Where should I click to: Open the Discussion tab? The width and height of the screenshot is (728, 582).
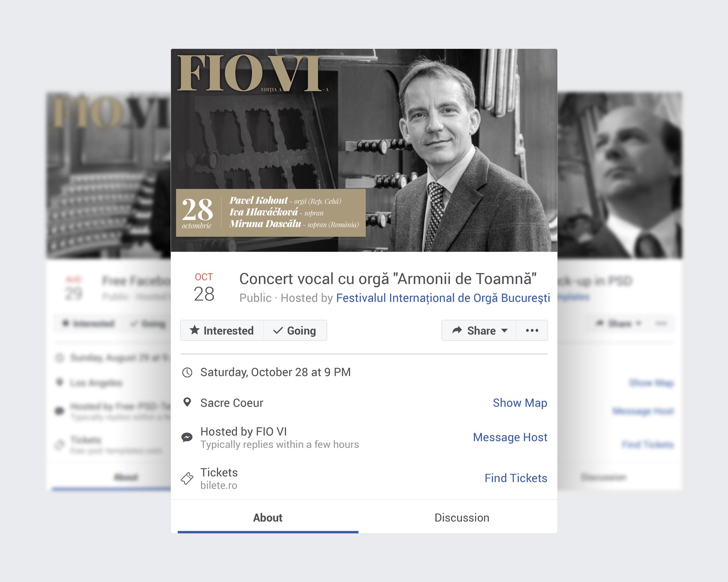coord(462,518)
